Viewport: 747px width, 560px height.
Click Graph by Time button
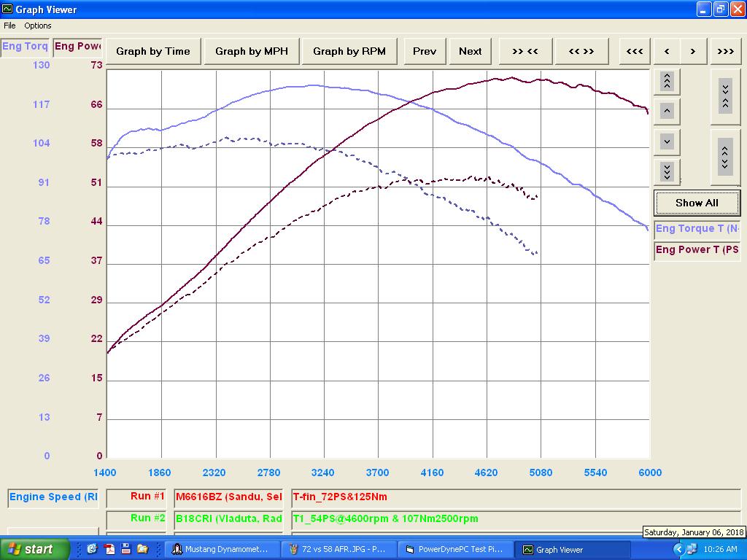tap(153, 51)
